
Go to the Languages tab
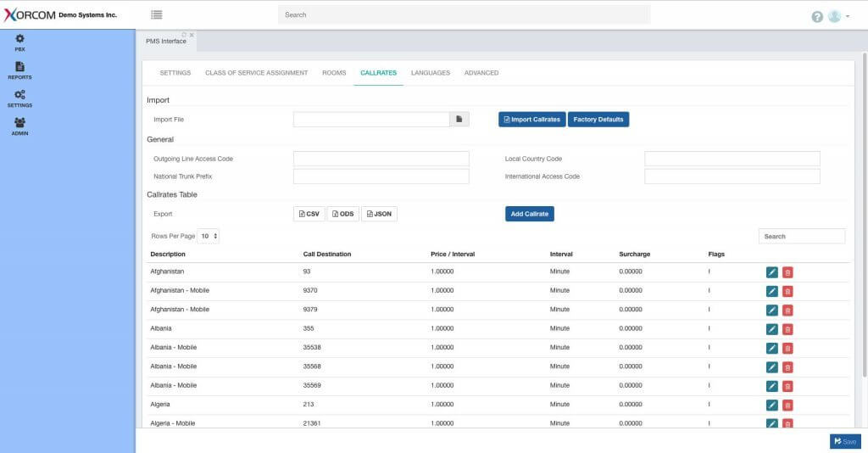click(x=431, y=73)
